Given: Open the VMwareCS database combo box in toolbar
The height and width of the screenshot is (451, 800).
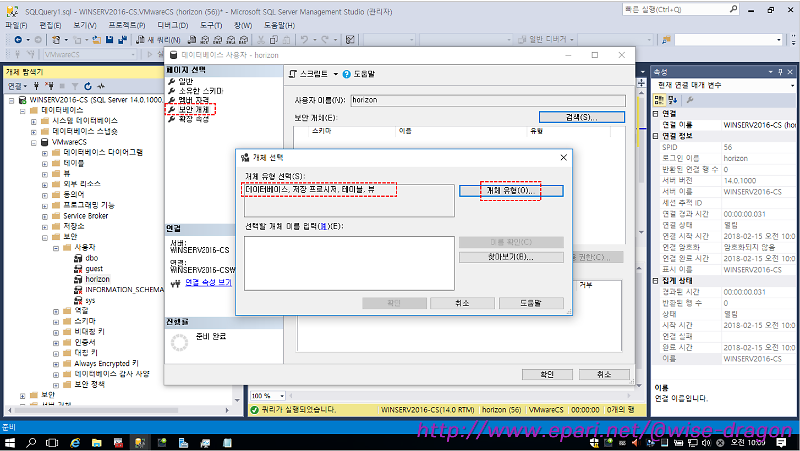Looking at the screenshot, I should tap(89, 54).
